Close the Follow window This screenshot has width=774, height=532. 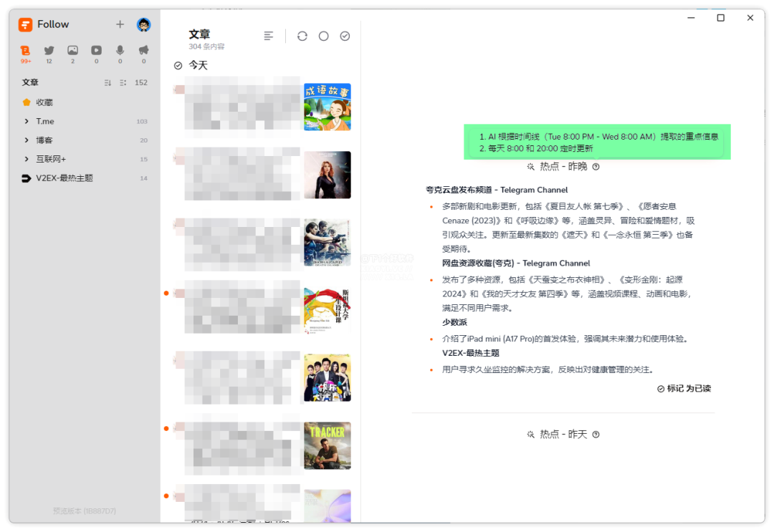pos(750,18)
